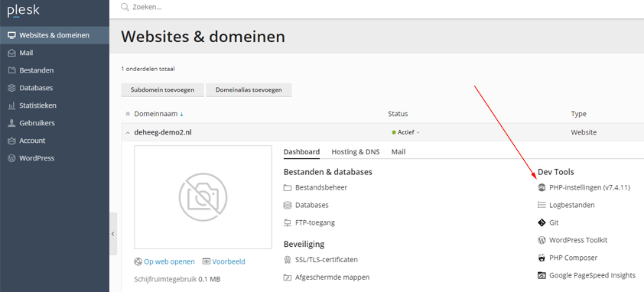The height and width of the screenshot is (292, 644).
Task: Click the PHP Composer icon
Action: point(542,258)
